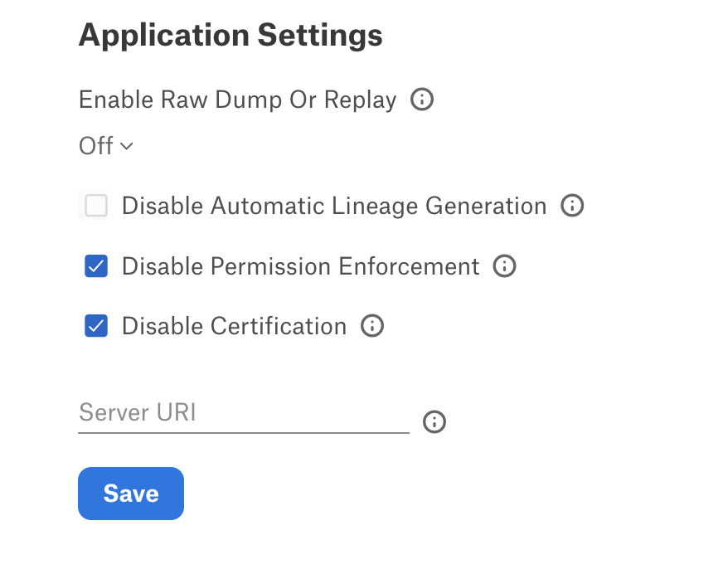Click the Disable Permission Enforcement label text
This screenshot has height=579, width=728.
click(300, 266)
